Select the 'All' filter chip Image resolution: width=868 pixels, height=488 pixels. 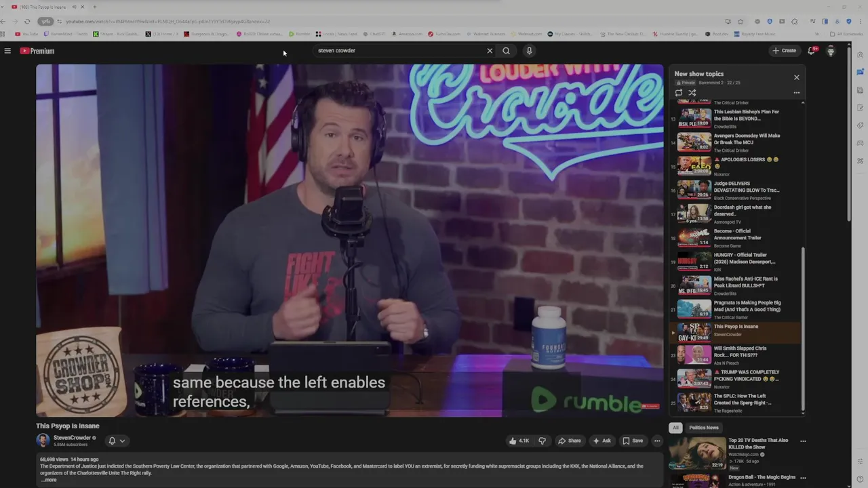point(675,428)
